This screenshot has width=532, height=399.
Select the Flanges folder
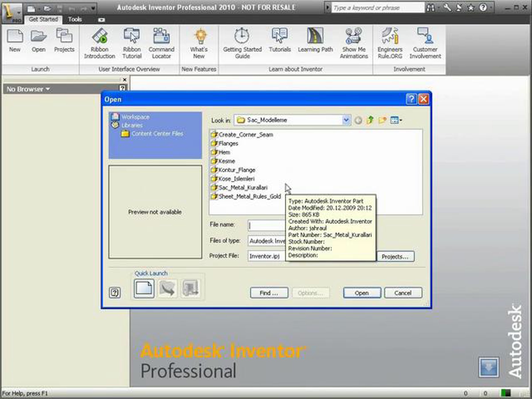tap(224, 143)
